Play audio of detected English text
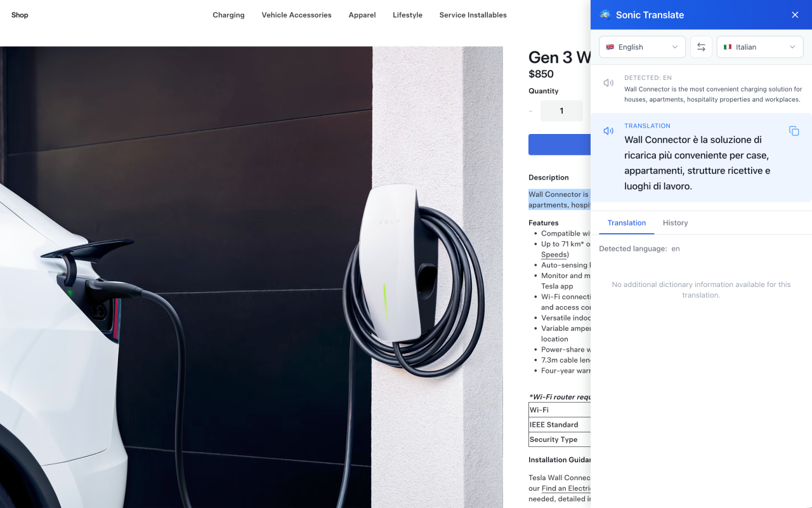 [608, 83]
